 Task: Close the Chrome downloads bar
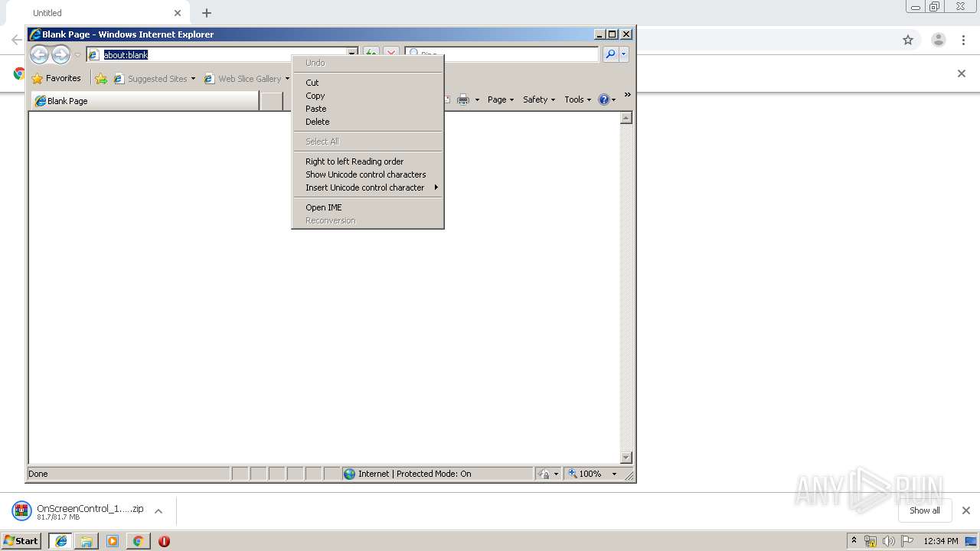965,510
